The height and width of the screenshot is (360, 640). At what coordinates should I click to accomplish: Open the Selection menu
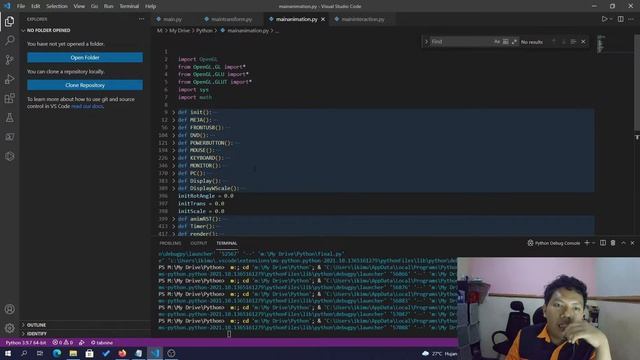tap(57, 6)
